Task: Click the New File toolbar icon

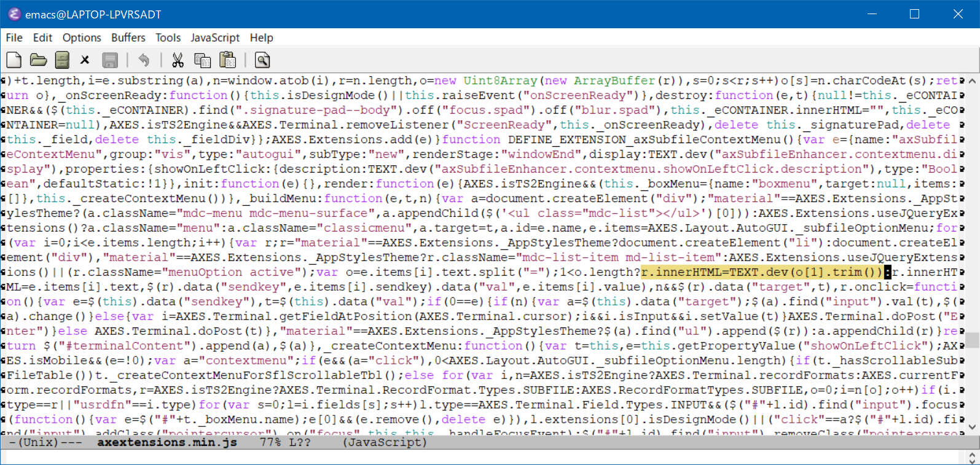Action: tap(14, 60)
